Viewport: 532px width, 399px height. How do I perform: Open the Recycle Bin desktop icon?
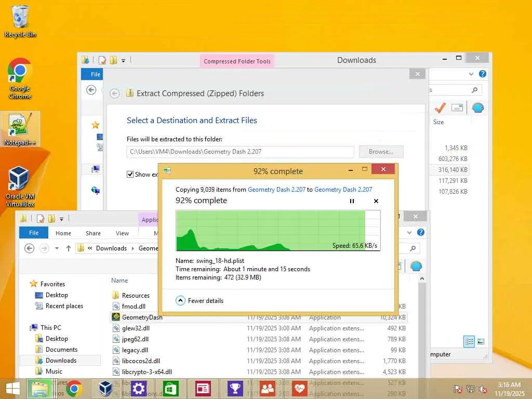[x=20, y=21]
